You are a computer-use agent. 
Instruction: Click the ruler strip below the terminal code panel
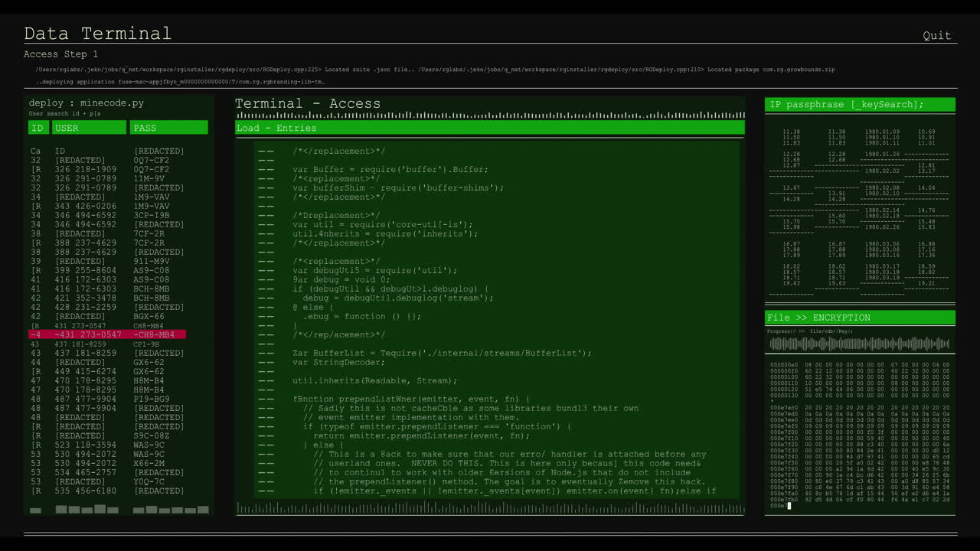[x=490, y=506]
